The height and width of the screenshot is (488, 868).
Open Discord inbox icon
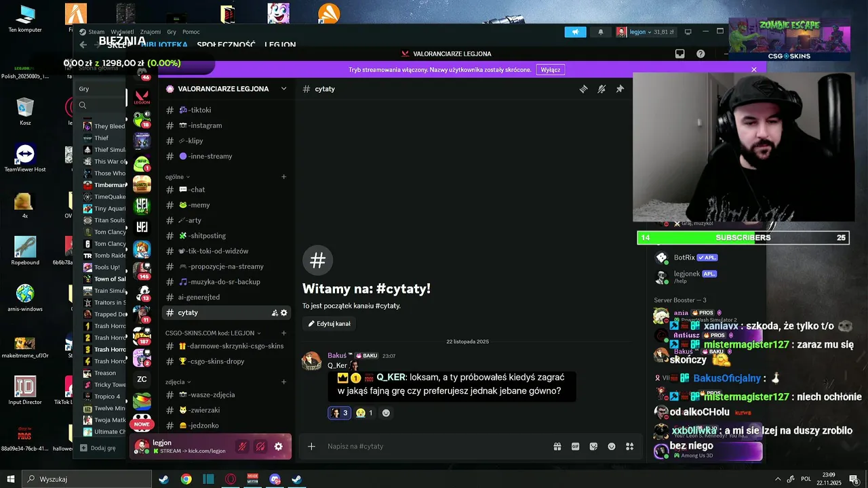pyautogui.click(x=680, y=54)
